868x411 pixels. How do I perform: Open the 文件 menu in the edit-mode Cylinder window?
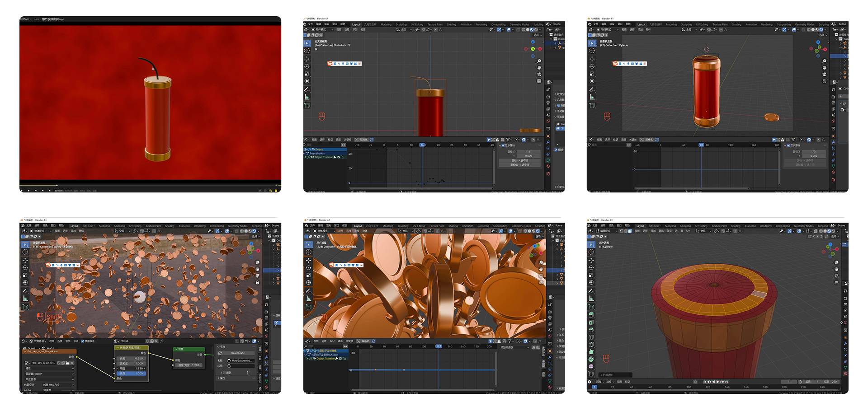click(x=595, y=225)
